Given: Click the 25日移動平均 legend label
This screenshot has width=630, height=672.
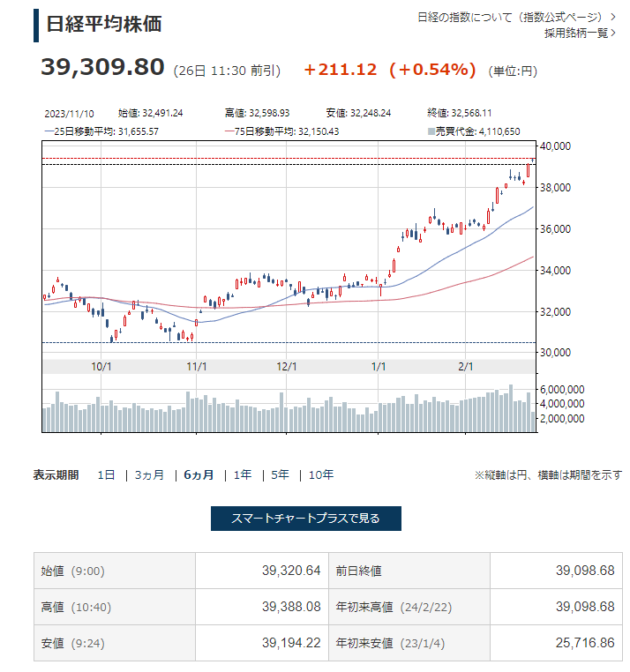Looking at the screenshot, I should (101, 131).
